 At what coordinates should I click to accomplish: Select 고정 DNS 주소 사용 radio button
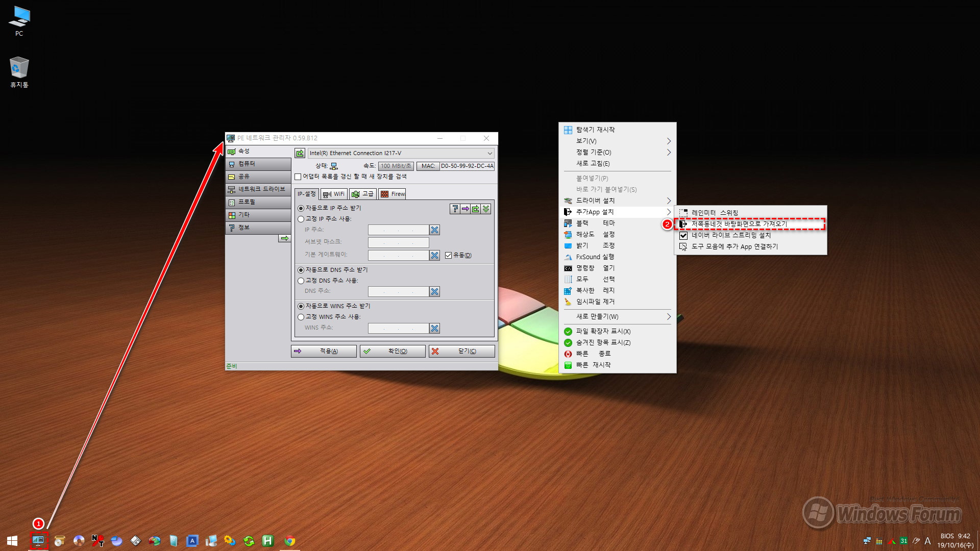[301, 281]
